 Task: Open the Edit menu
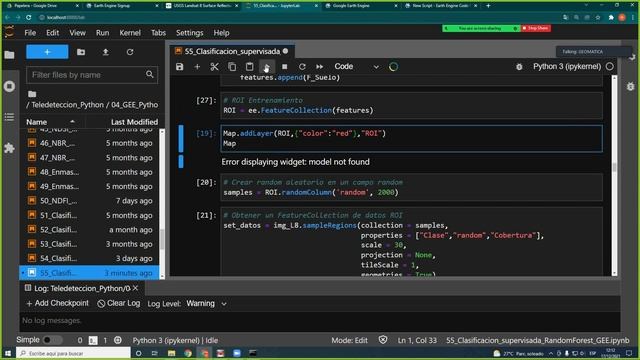pos(52,33)
